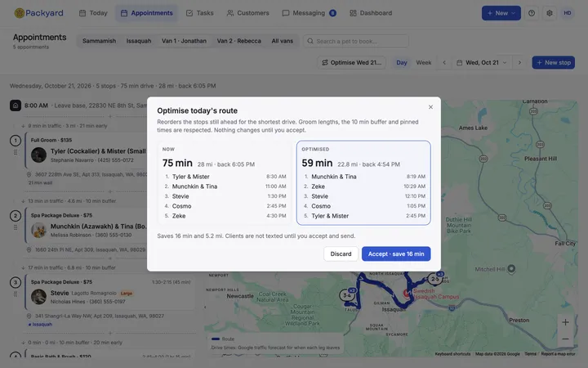
Task: Click the drag handle under stop 1
Action: point(16,152)
